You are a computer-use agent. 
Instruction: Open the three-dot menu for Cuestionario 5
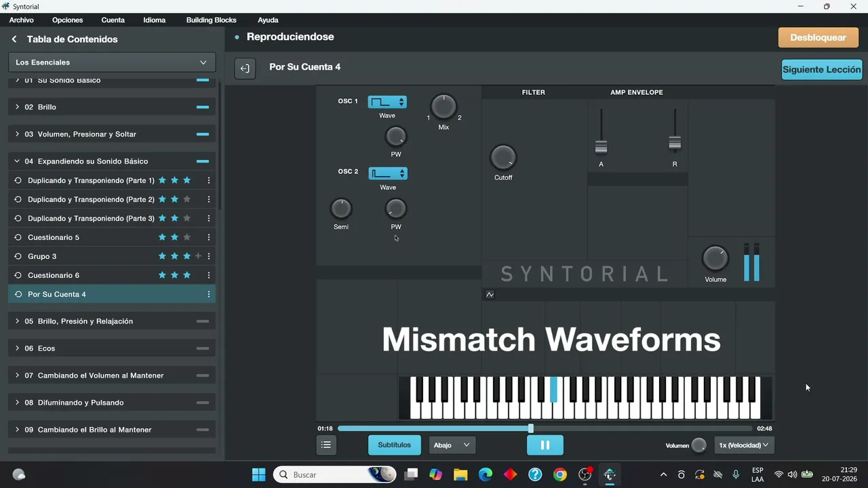coord(209,237)
